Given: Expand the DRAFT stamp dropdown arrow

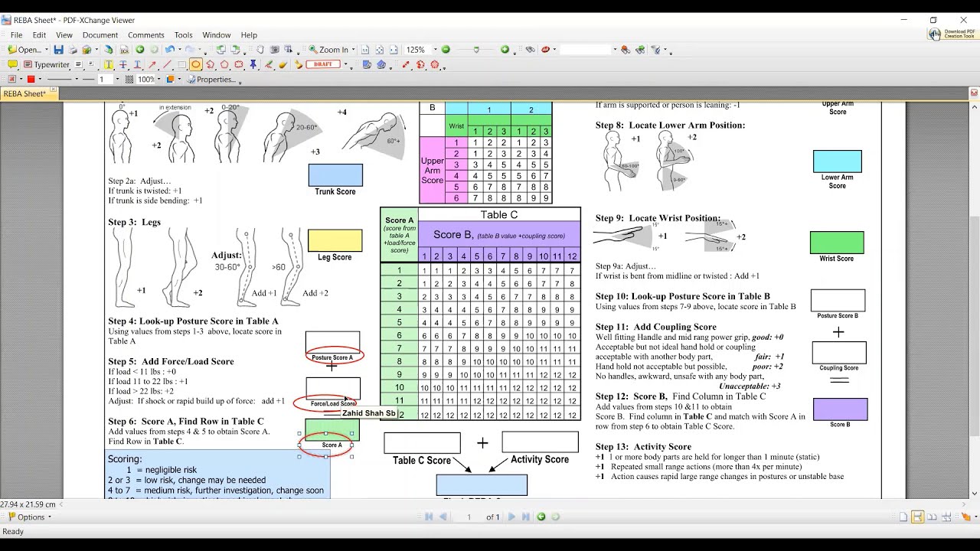Looking at the screenshot, I should [x=345, y=64].
